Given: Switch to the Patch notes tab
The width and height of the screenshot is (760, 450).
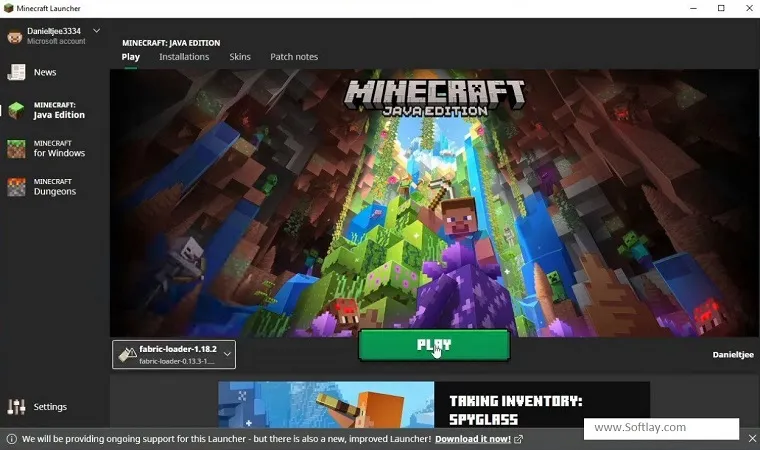Looking at the screenshot, I should click(294, 57).
